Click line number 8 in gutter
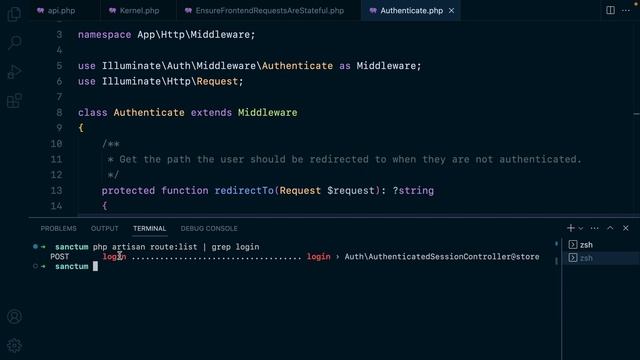640x360 pixels. pos(59,113)
